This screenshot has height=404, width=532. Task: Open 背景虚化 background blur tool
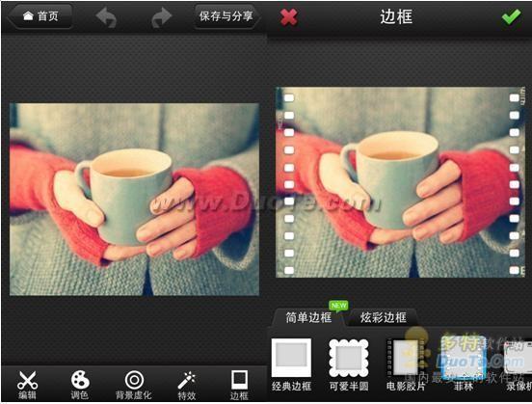134,385
